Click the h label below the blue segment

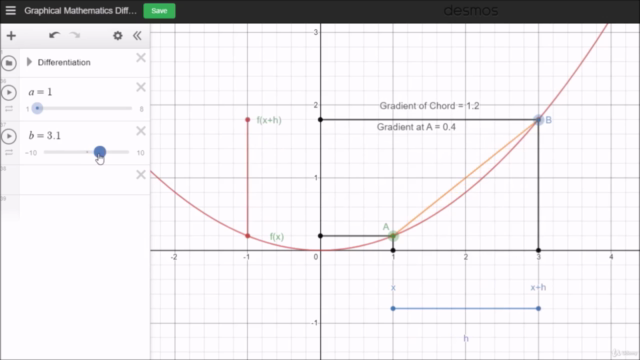[466, 338]
